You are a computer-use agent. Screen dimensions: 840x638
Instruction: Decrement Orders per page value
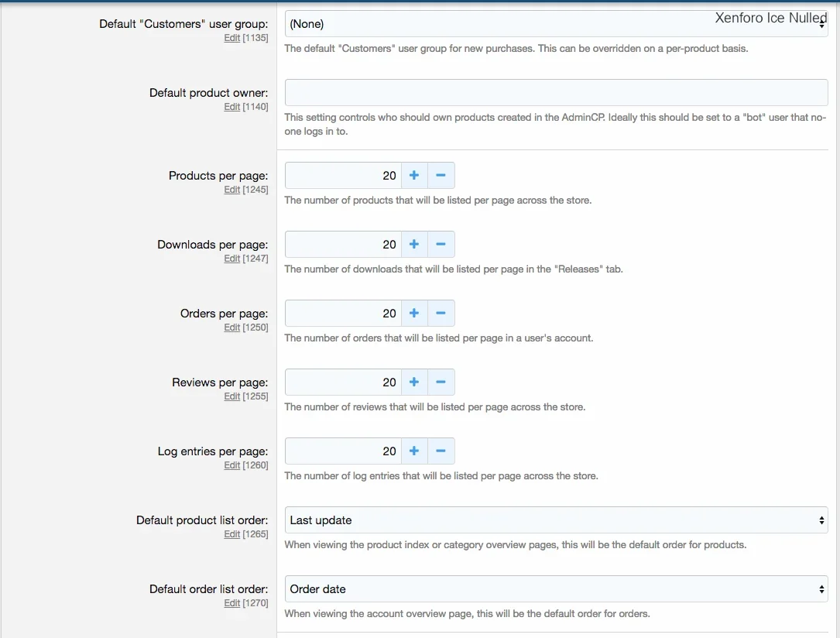[441, 314]
